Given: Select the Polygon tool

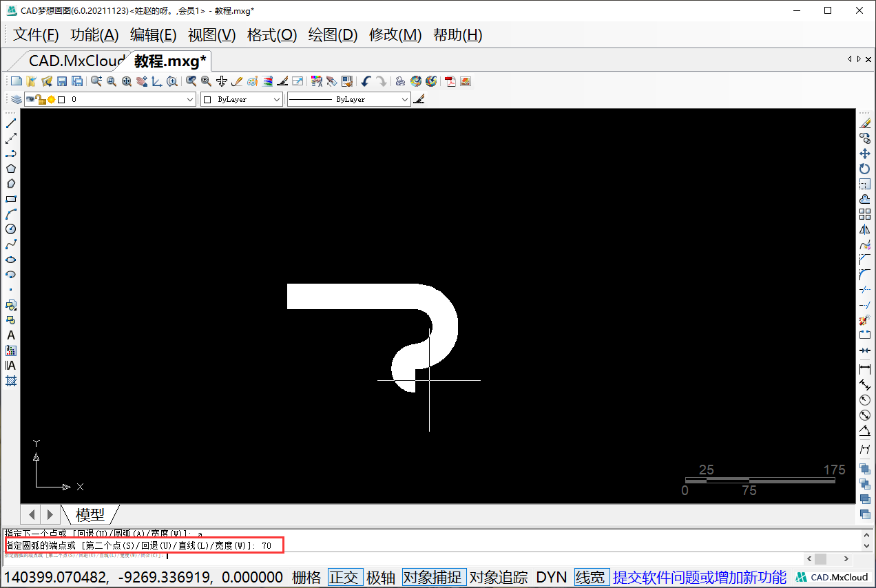Looking at the screenshot, I should 11,169.
